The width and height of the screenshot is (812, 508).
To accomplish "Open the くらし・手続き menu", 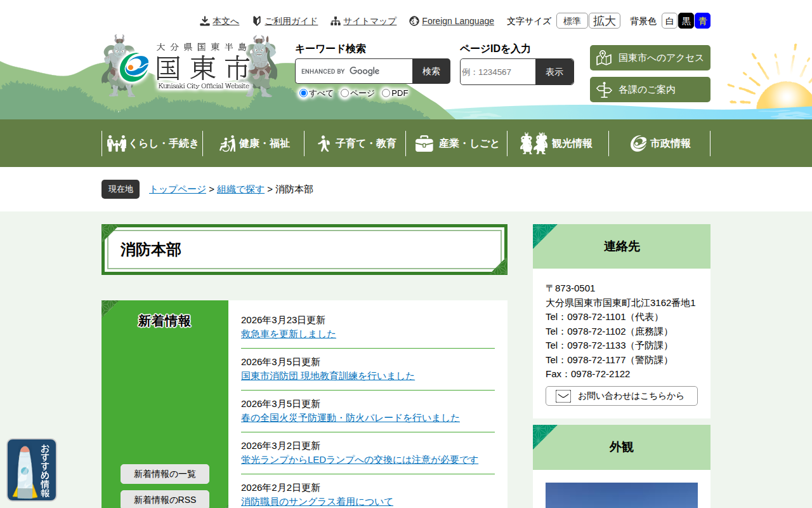I will [152, 144].
